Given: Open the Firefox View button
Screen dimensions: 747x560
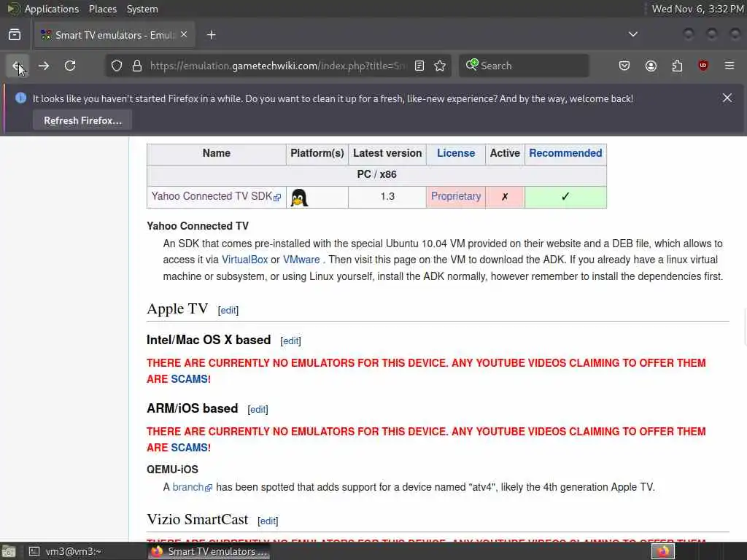Looking at the screenshot, I should 15,35.
